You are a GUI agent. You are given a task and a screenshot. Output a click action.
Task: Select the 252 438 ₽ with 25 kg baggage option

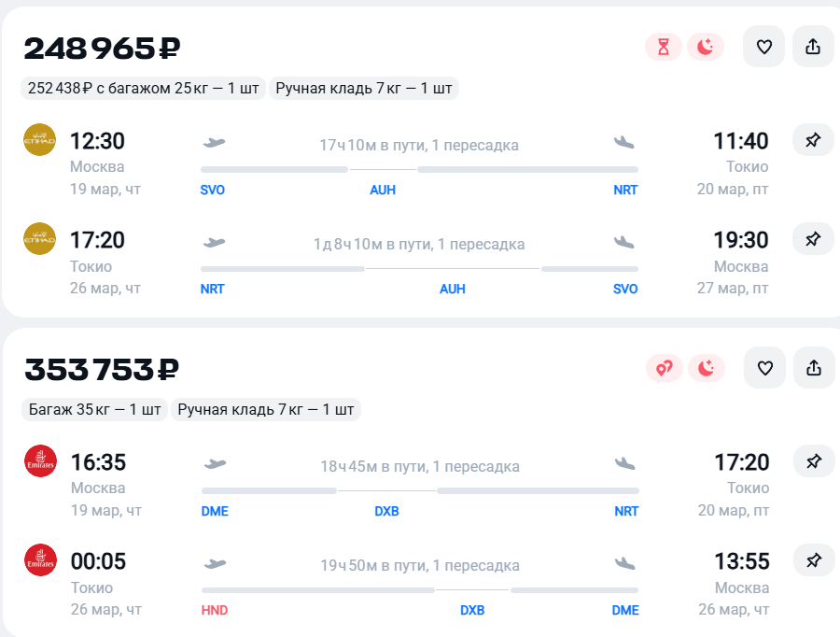click(142, 89)
